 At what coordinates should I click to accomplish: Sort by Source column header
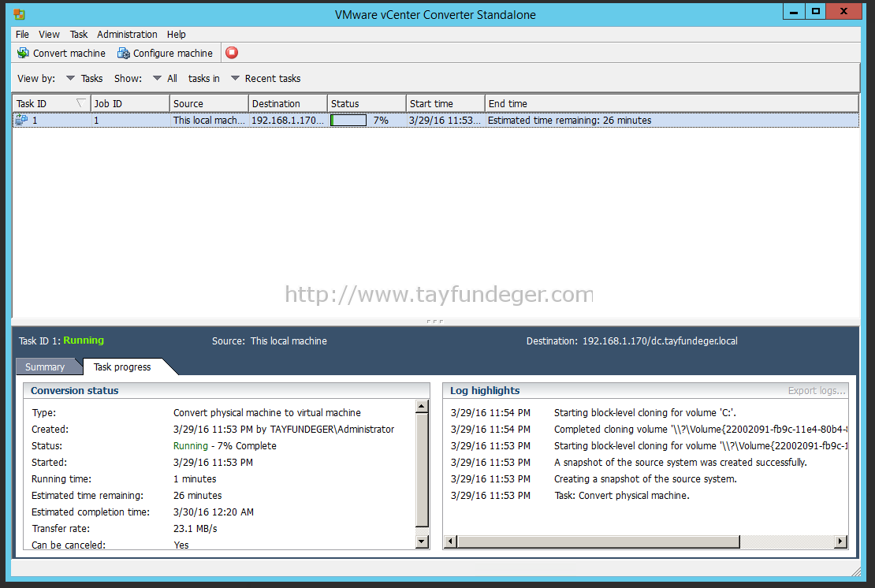click(x=209, y=103)
